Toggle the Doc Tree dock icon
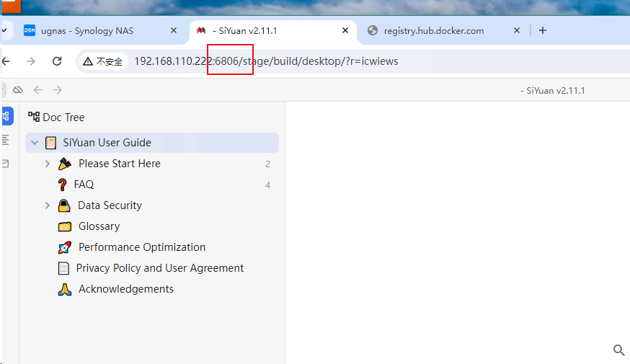Image resolution: width=630 pixels, height=364 pixels. click(x=6, y=117)
